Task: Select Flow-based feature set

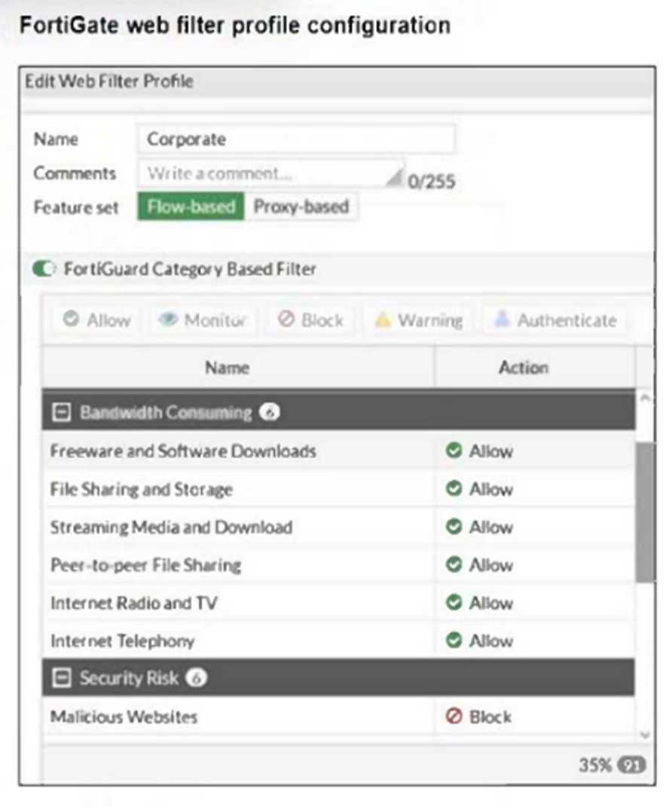Action: (191, 207)
